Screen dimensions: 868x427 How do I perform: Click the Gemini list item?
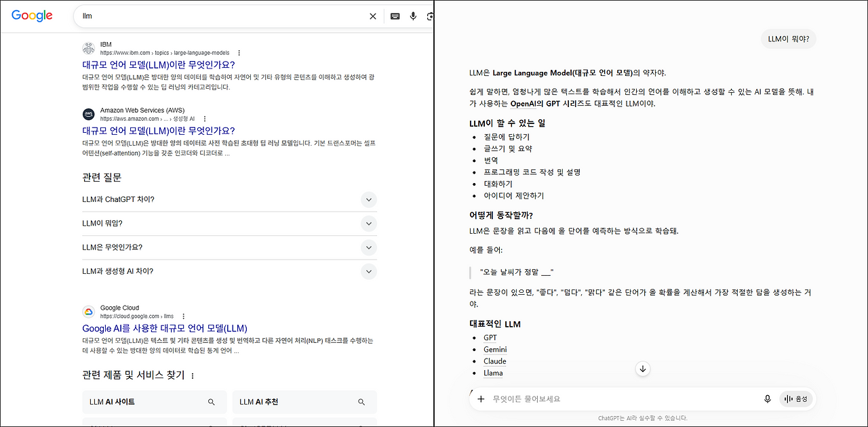495,350
